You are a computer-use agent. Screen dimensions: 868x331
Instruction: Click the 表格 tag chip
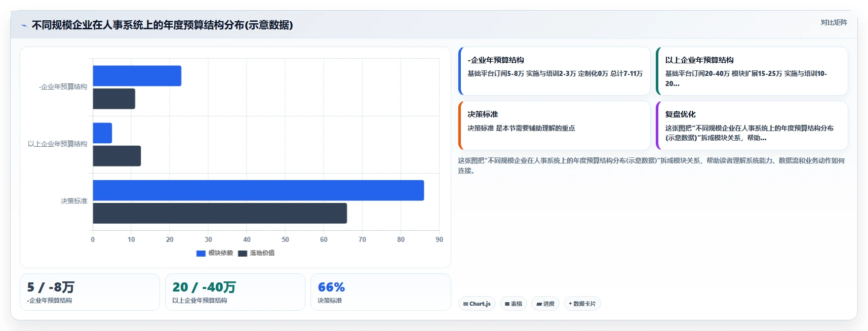coord(514,304)
